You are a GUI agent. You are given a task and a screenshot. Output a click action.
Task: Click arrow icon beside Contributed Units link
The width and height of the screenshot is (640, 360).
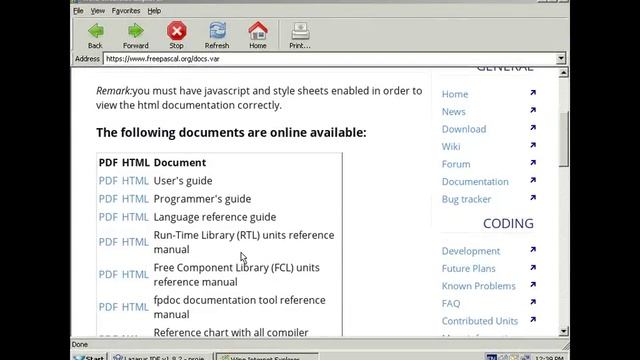[x=533, y=320]
